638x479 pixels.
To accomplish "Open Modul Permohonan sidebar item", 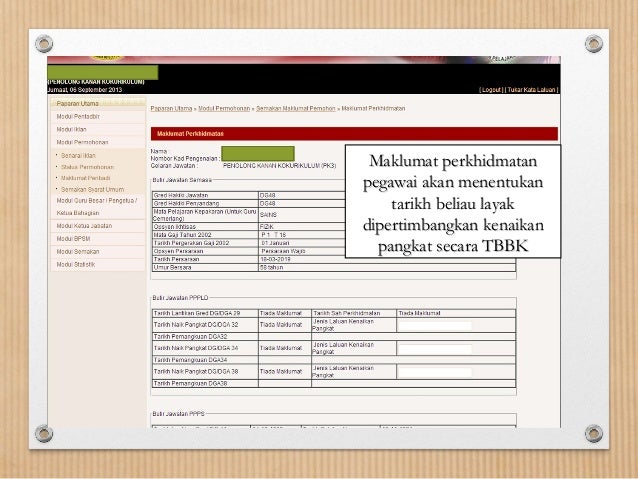I will coord(82,142).
